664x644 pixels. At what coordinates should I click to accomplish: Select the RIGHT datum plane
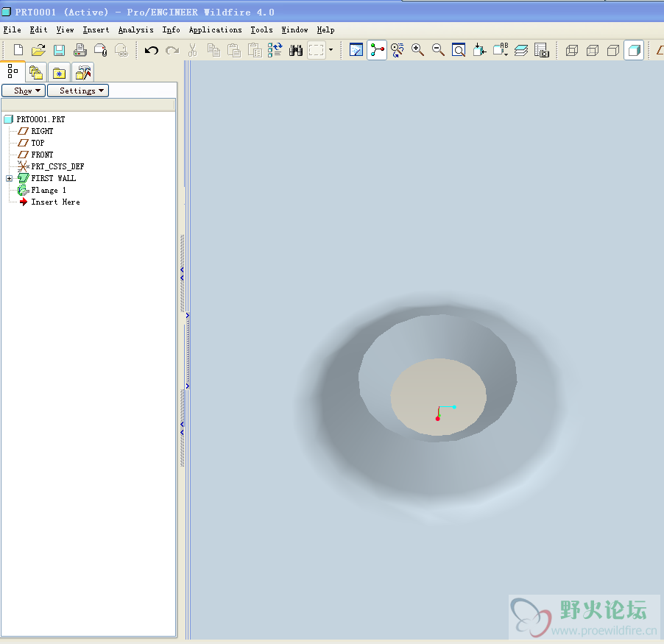(42, 131)
